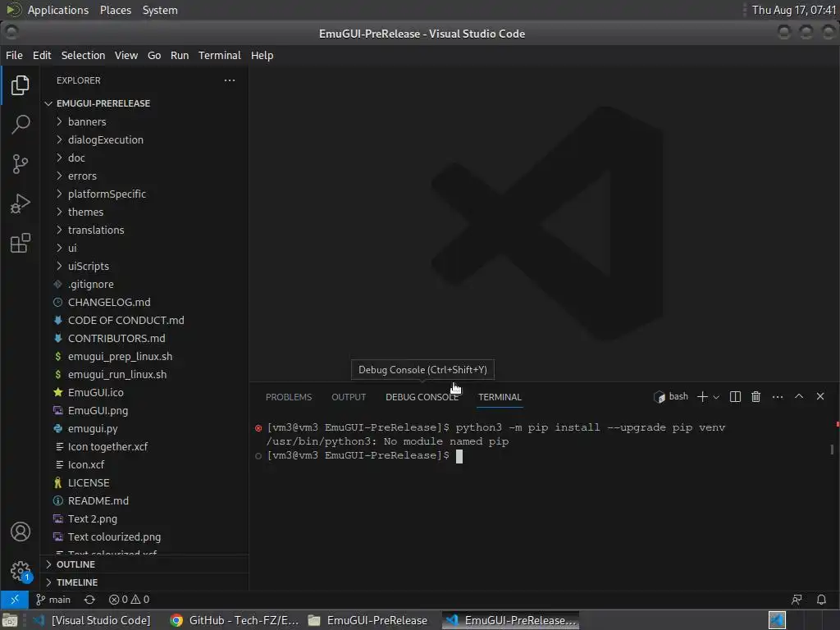Open the Source Control view icon

click(20, 164)
